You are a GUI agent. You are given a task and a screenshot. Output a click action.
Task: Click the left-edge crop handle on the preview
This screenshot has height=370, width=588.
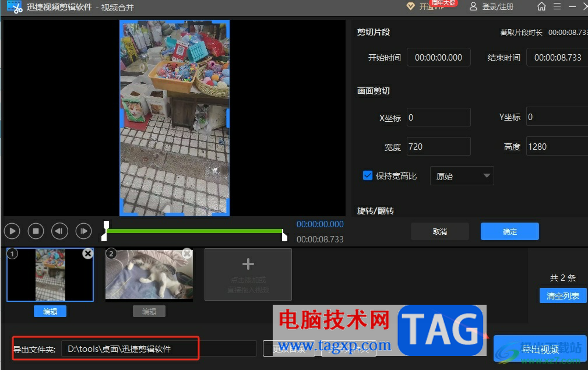pyautogui.click(x=121, y=117)
